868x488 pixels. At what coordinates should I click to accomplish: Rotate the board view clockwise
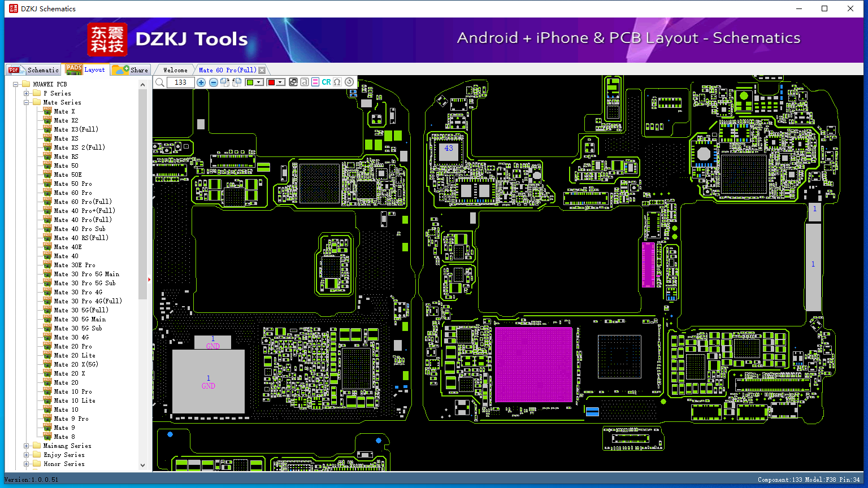[225, 82]
